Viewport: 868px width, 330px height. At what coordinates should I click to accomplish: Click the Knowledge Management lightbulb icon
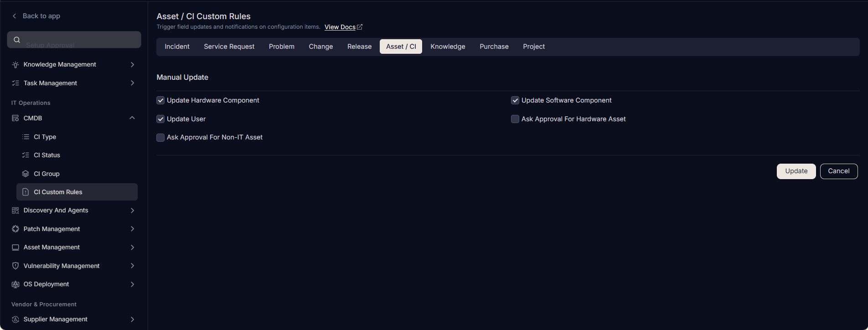point(15,65)
